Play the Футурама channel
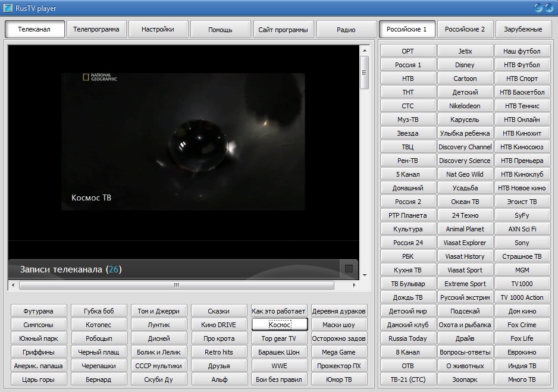Screen dimensions: 558x392 (x=39, y=311)
